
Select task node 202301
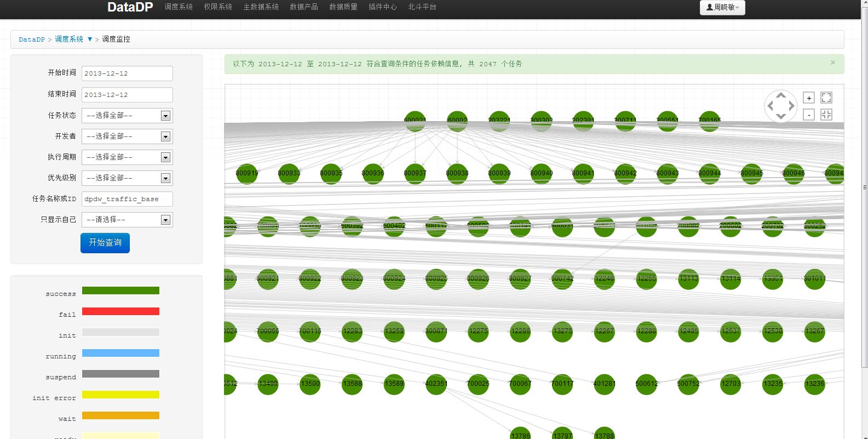click(583, 121)
